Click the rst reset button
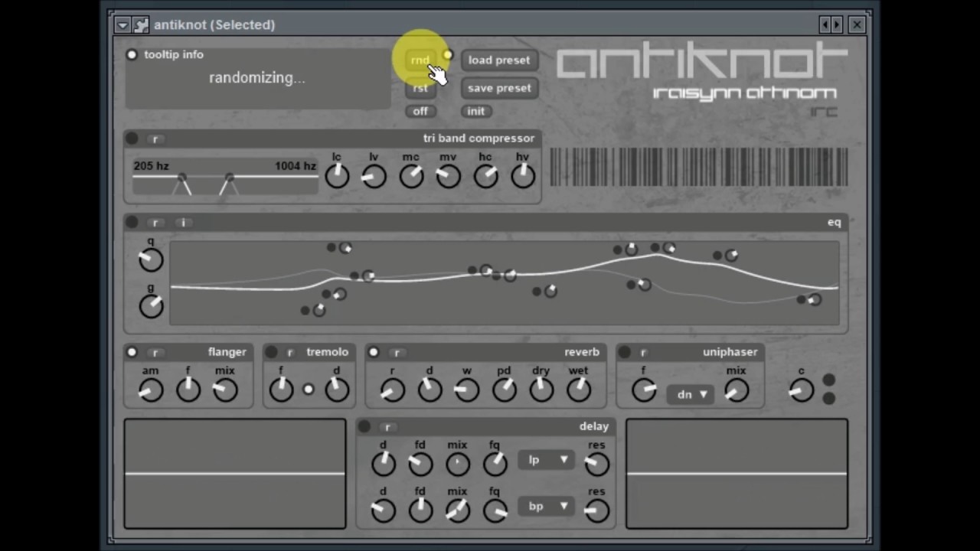The width and height of the screenshot is (980, 551). (420, 88)
